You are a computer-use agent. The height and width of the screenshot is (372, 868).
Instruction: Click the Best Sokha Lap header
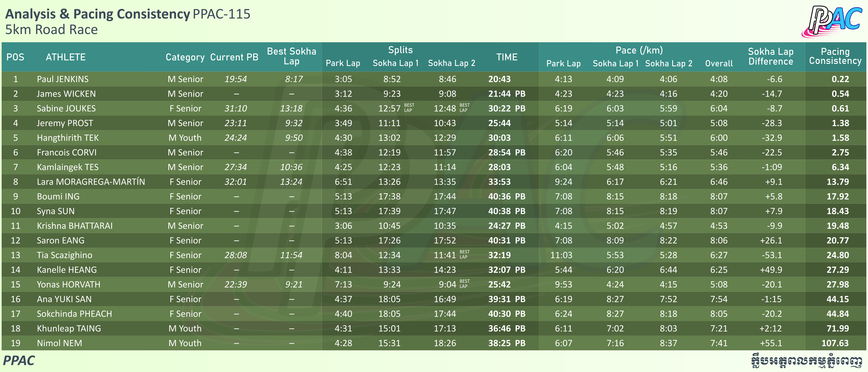[x=292, y=56]
